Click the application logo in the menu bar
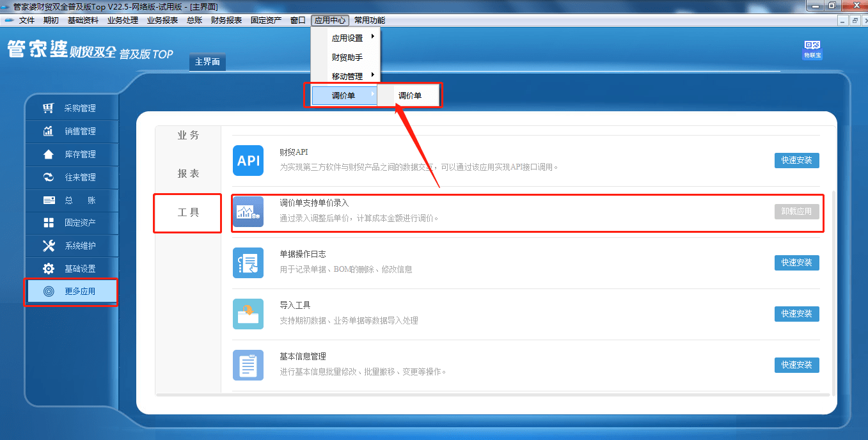Viewport: 868px width, 440px height. (x=10, y=20)
